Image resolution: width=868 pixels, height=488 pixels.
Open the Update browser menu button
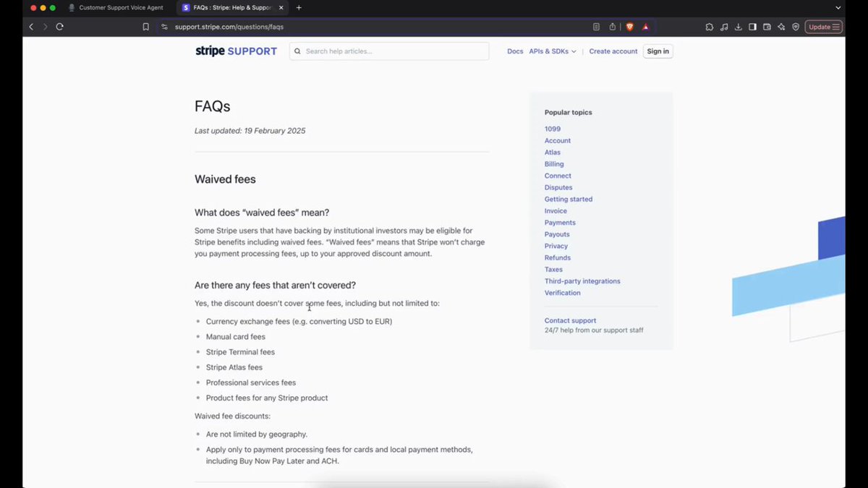[x=824, y=27]
